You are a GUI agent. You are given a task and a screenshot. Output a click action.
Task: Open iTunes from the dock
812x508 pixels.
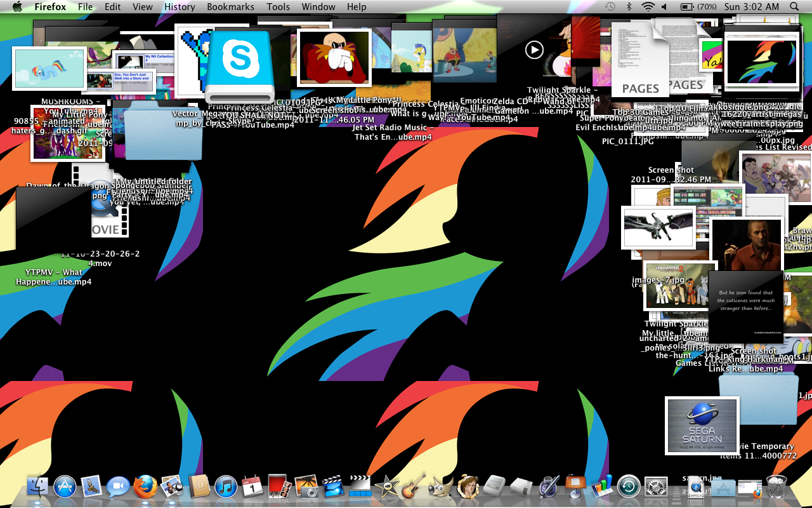(x=226, y=487)
